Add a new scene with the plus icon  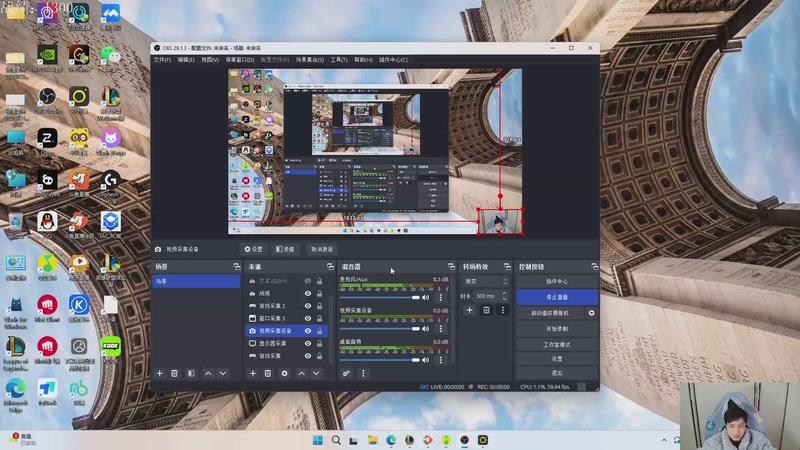(159, 373)
